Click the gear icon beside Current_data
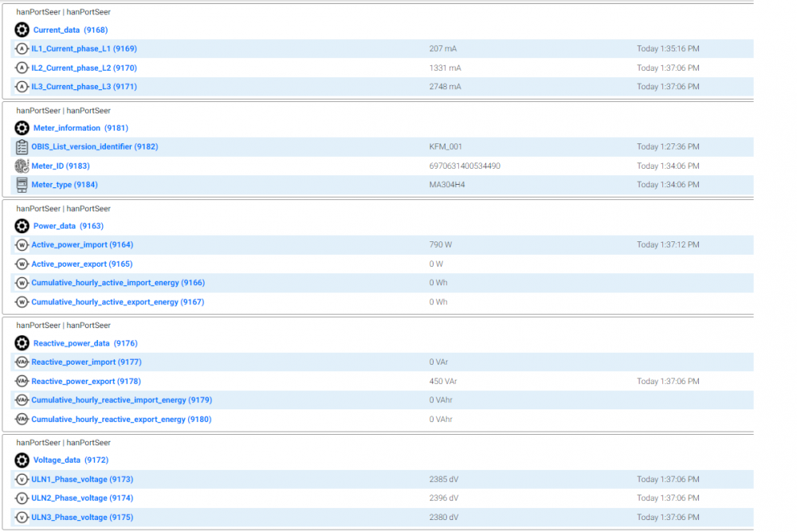This screenshot has height=532, width=797. tap(22, 30)
